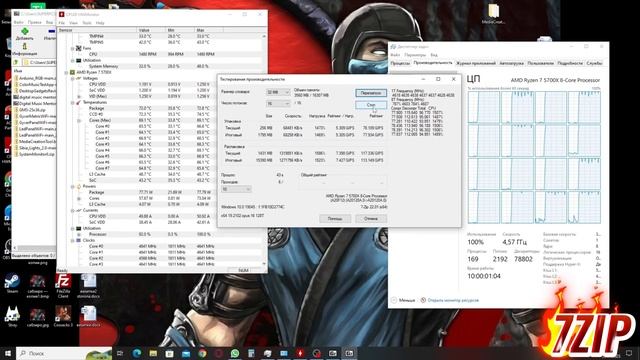Click the Powers flame icon in HWMonitor

(x=79, y=186)
